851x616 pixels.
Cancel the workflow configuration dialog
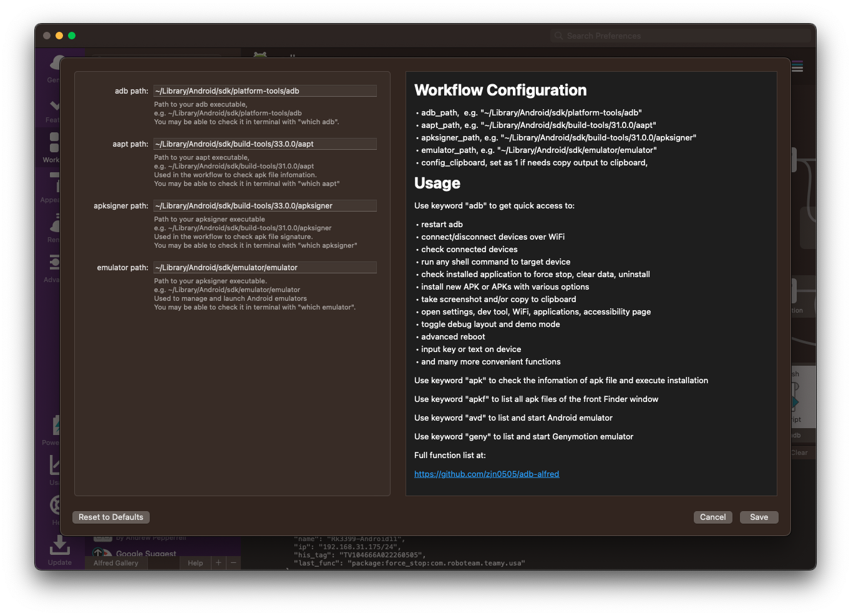pyautogui.click(x=712, y=517)
